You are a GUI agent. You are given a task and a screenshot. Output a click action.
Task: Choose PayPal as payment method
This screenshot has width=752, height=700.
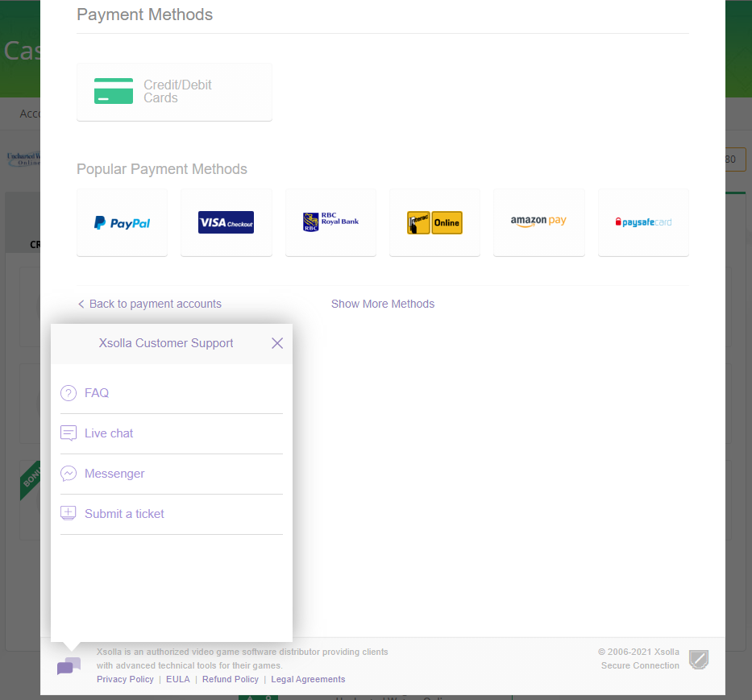pyautogui.click(x=123, y=222)
